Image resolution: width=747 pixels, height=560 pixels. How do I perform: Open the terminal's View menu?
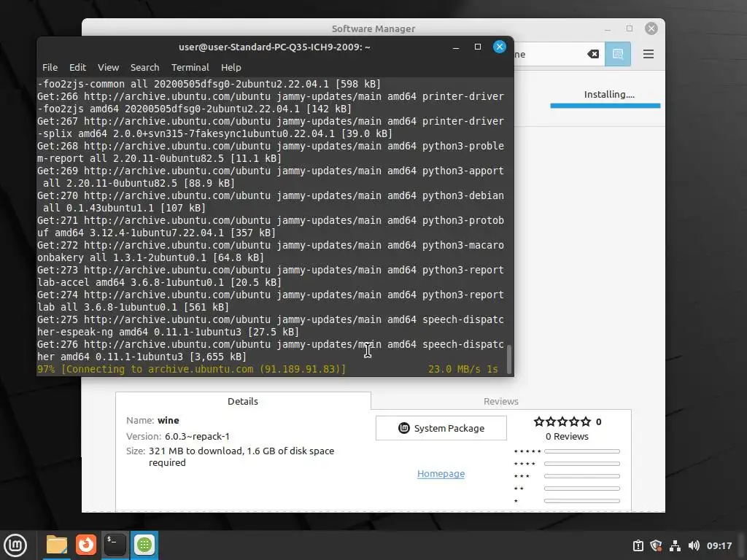pos(108,67)
